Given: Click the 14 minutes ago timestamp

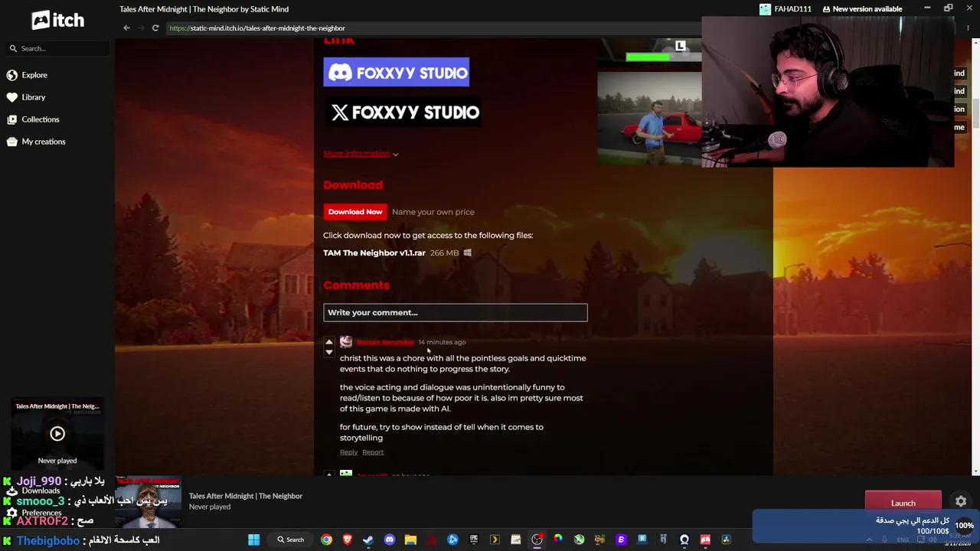Looking at the screenshot, I should point(442,342).
